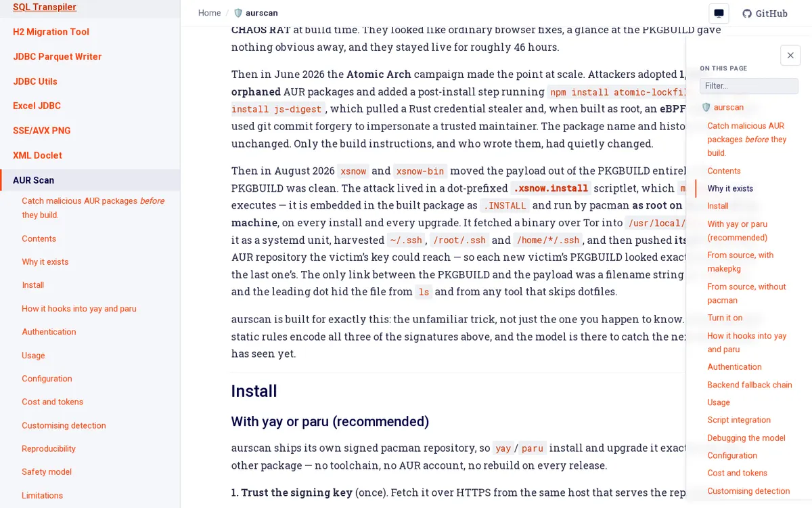Open the GitHub repository link
This screenshot has height=508, width=812.
pyautogui.click(x=765, y=14)
